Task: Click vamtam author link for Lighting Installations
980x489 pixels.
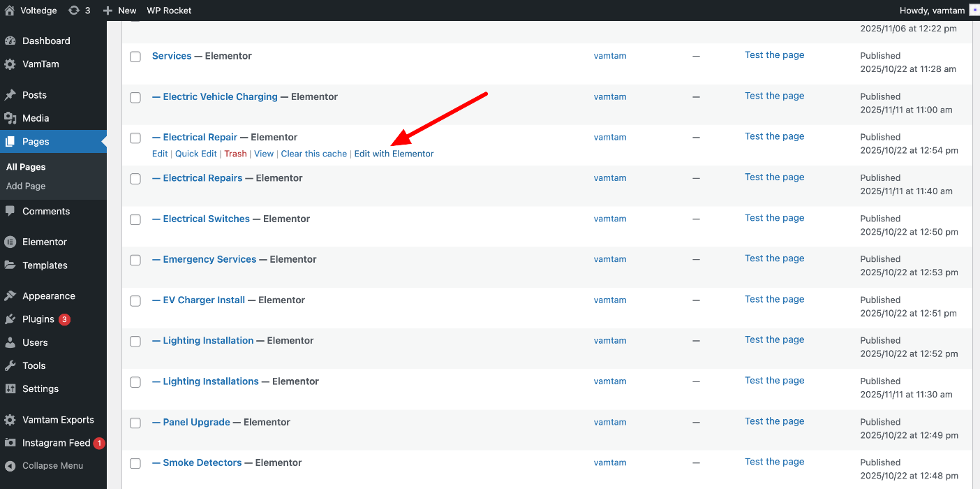Action: [x=610, y=381]
